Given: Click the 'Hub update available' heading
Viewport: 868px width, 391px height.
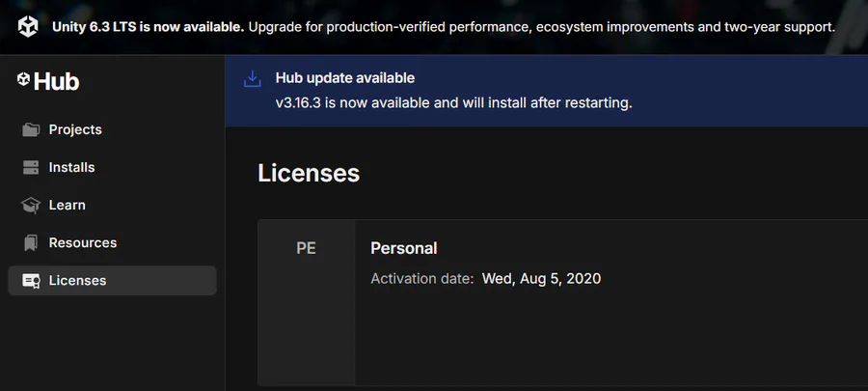Looking at the screenshot, I should click(x=345, y=77).
